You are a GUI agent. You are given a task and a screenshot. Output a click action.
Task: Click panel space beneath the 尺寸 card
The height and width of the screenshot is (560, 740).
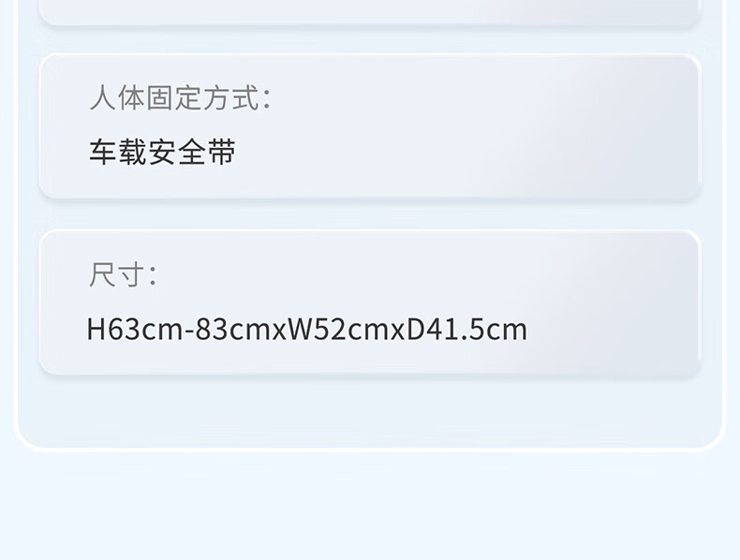tap(369, 410)
